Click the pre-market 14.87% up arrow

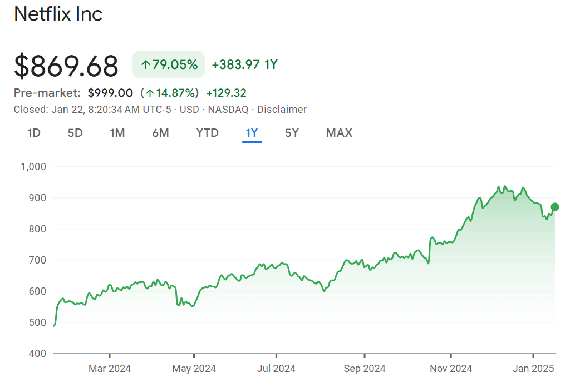(x=150, y=93)
